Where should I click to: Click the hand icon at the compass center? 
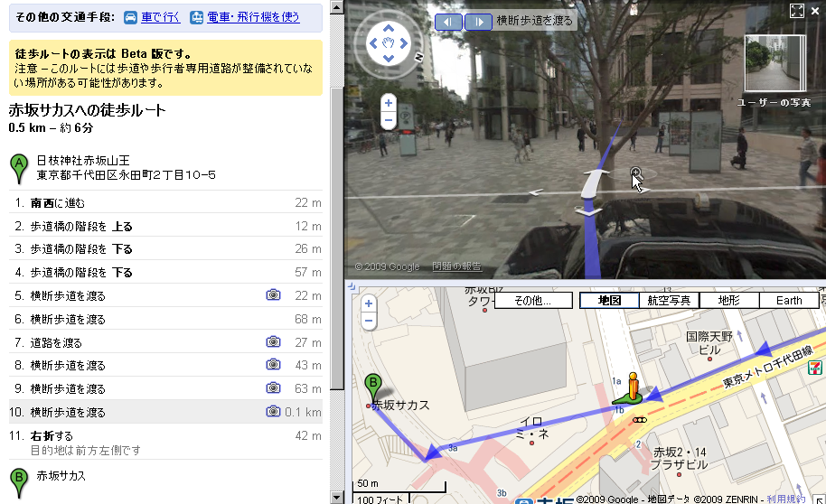coord(389,43)
